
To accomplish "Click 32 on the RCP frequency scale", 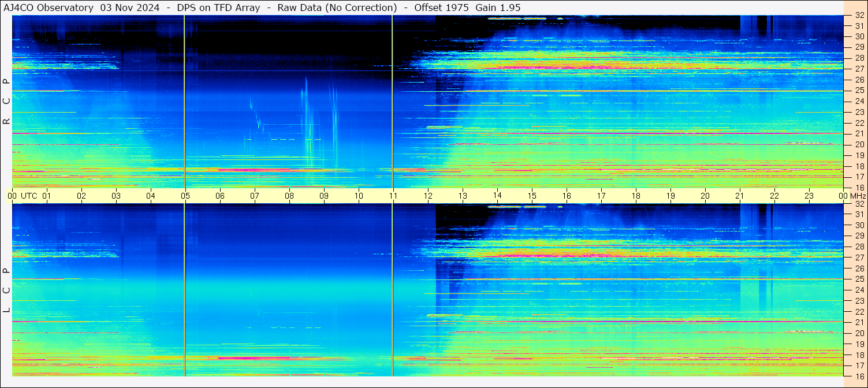I will coord(859,16).
